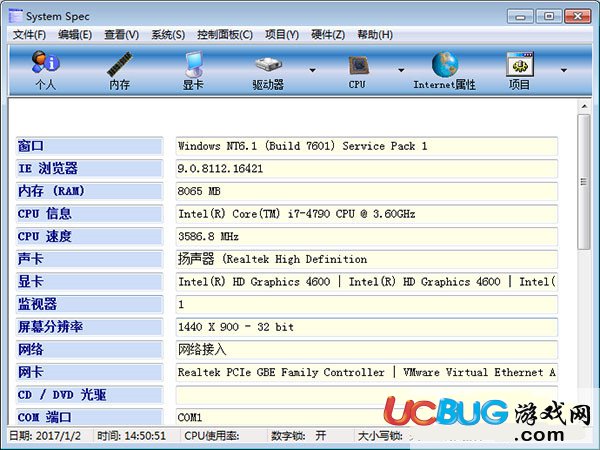Click the Realtek PCIe GBE Family Controller field
600x450 pixels.
[x=367, y=372]
